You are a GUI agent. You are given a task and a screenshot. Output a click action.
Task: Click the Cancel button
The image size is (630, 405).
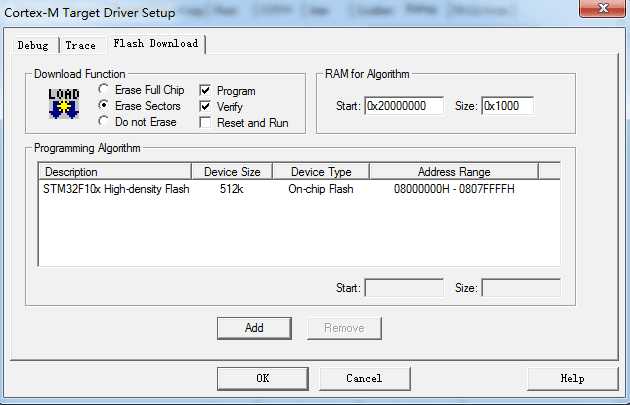[x=364, y=378]
